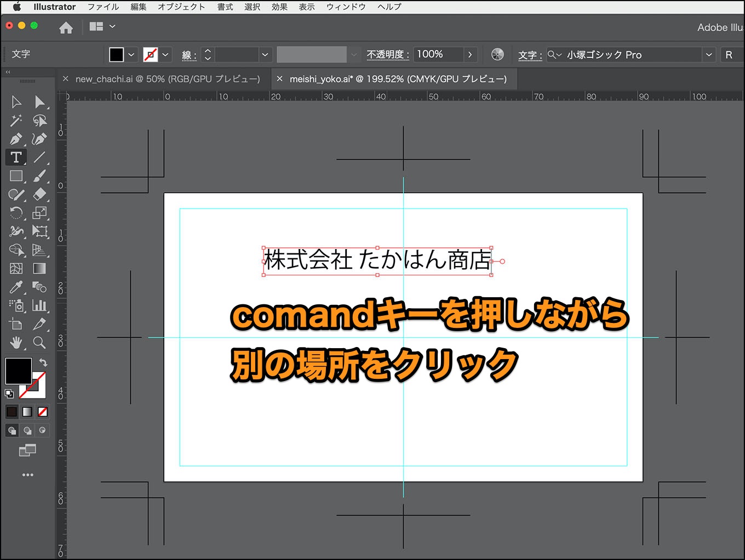
Task: Change the screen mode
Action: tap(27, 450)
